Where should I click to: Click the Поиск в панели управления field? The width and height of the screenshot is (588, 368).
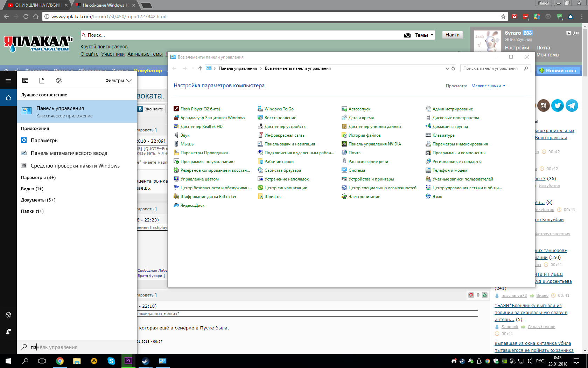pyautogui.click(x=495, y=68)
